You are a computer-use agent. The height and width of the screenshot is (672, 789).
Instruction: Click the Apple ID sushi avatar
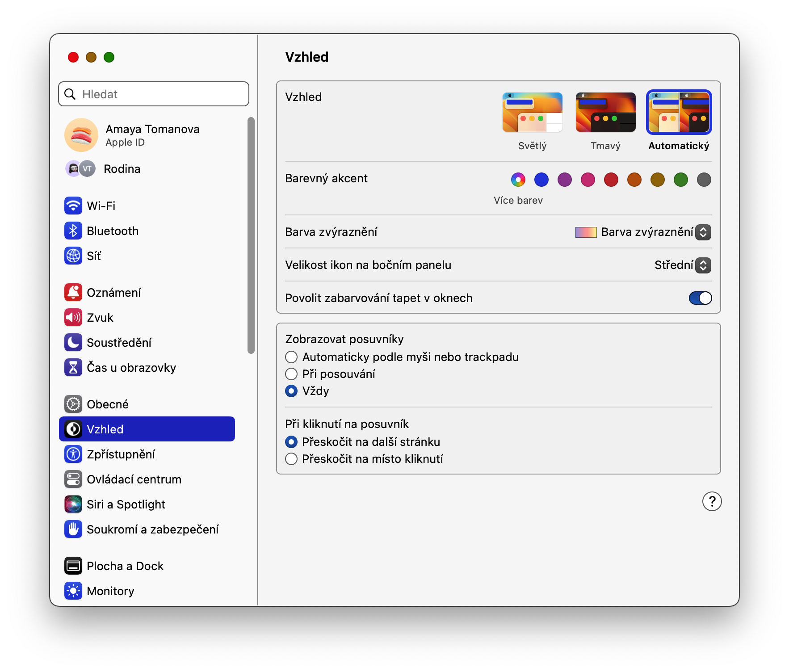(81, 135)
